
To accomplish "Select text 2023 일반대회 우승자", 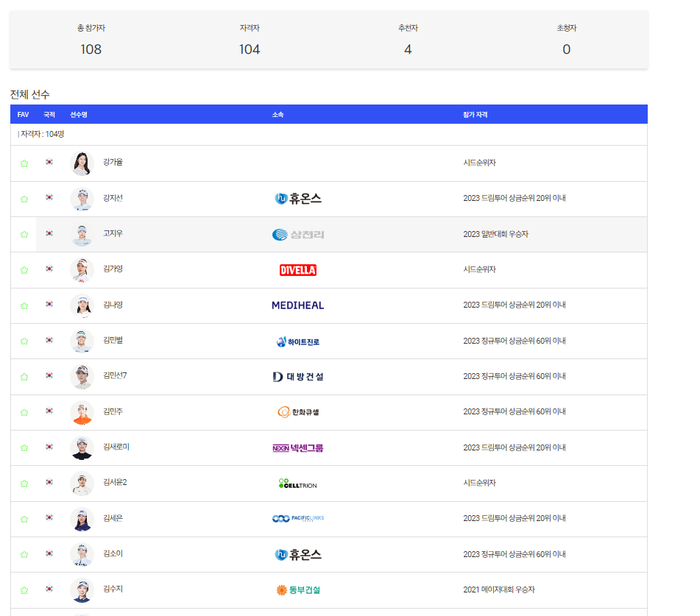I will pos(495,234).
